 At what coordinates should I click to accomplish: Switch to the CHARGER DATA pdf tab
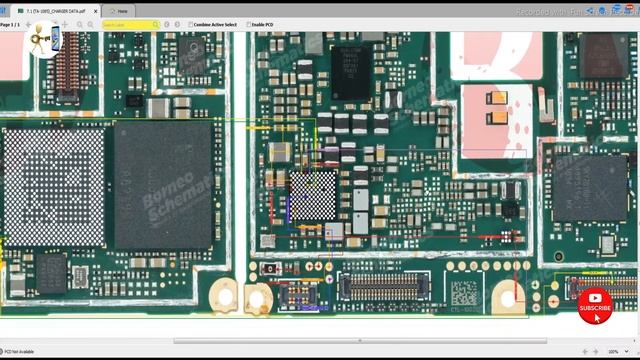click(55, 11)
